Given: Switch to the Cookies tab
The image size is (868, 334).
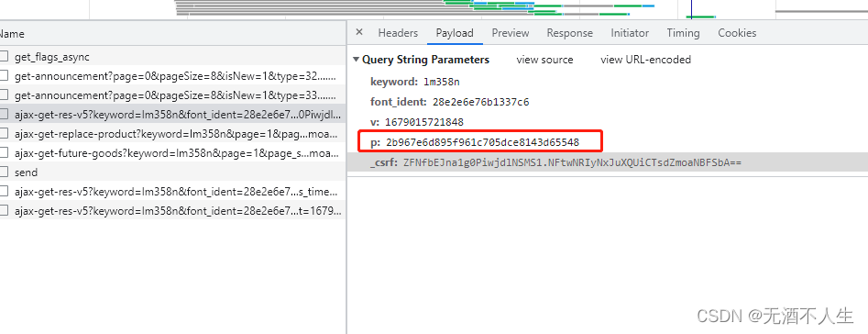Looking at the screenshot, I should pos(737,33).
